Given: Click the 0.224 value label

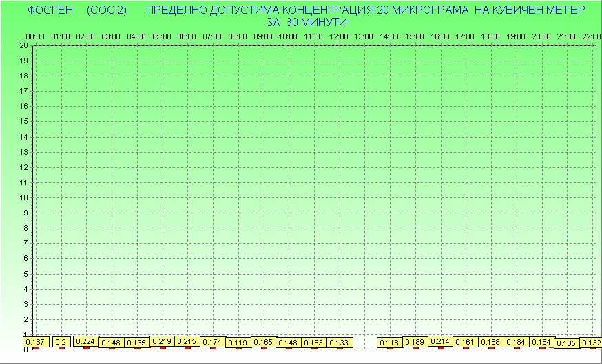Looking at the screenshot, I should pyautogui.click(x=86, y=341).
